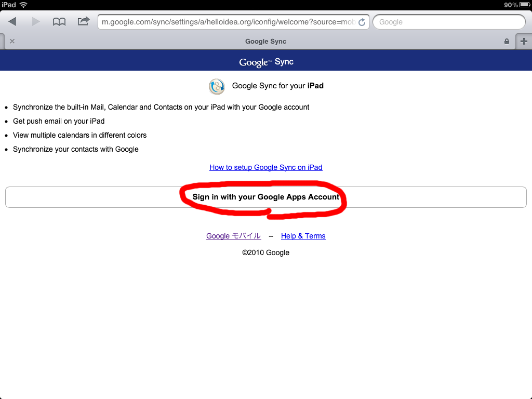Click 'Google Sync for your iPad' heading
This screenshot has height=399, width=532.
[277, 86]
